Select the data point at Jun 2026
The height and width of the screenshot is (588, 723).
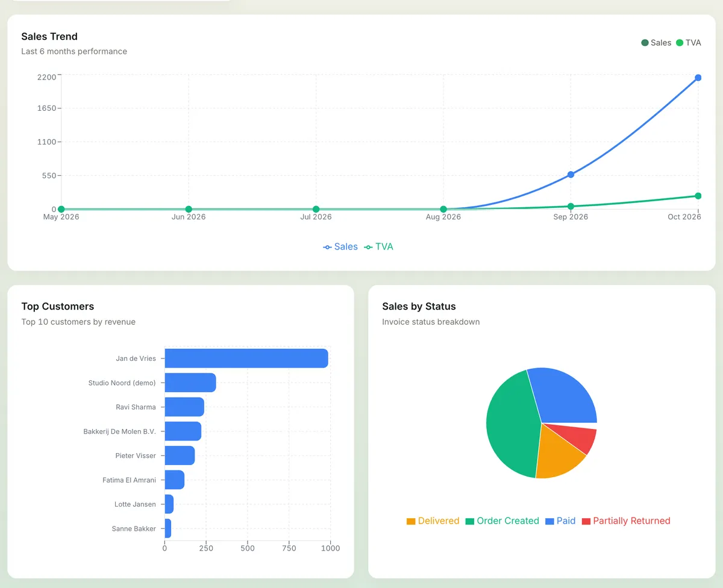189,209
